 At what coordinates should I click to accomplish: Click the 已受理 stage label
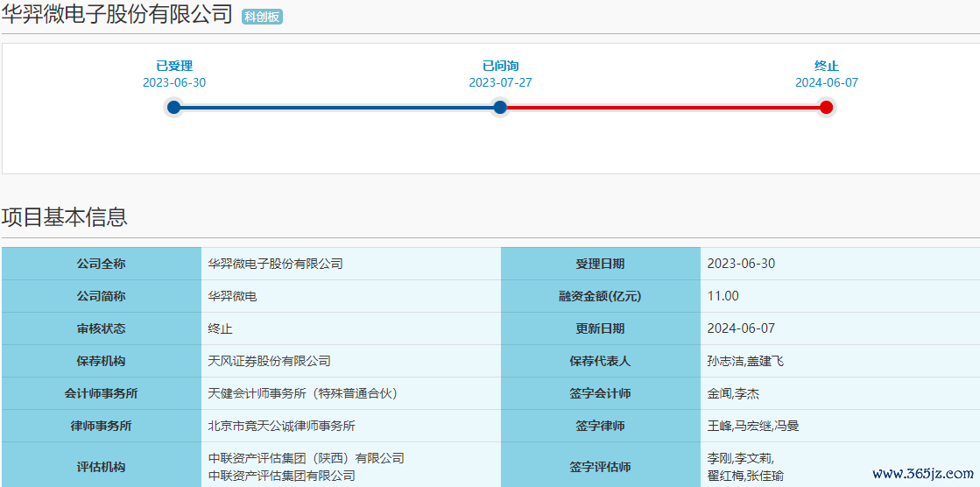pos(174,66)
